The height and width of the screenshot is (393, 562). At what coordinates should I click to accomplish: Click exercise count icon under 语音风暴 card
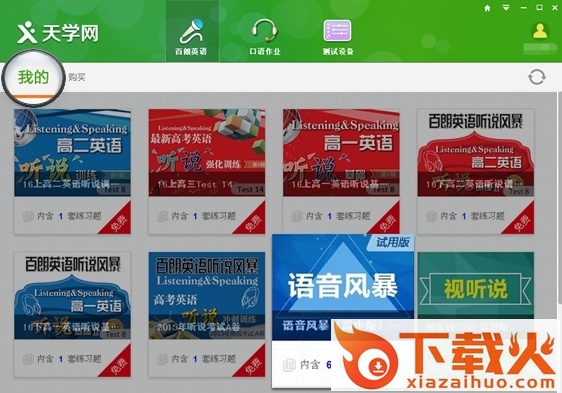289,365
